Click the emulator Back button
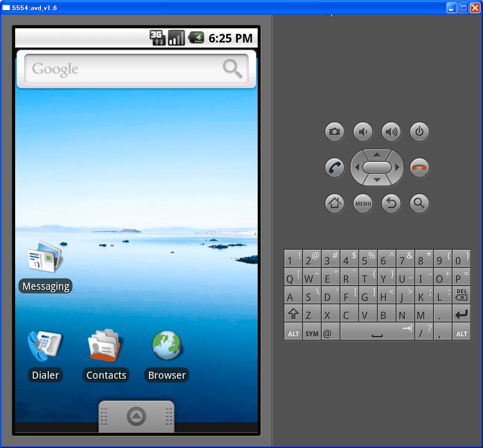The image size is (483, 448). (392, 203)
